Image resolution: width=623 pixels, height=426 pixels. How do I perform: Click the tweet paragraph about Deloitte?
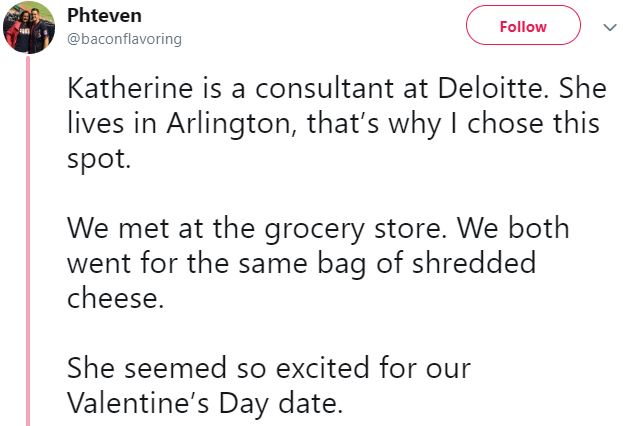[x=337, y=123]
